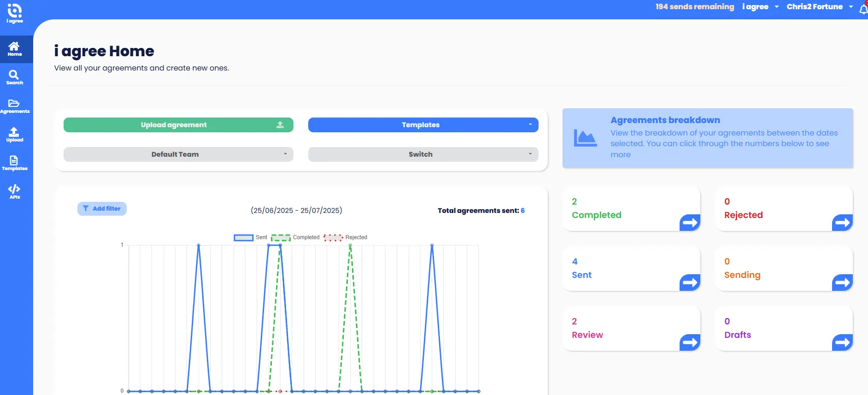Click the Agreements breakdown chart icon

coord(585,138)
